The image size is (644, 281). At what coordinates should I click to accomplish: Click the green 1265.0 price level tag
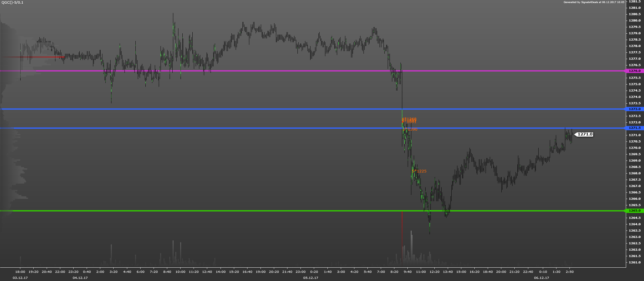[x=634, y=211]
